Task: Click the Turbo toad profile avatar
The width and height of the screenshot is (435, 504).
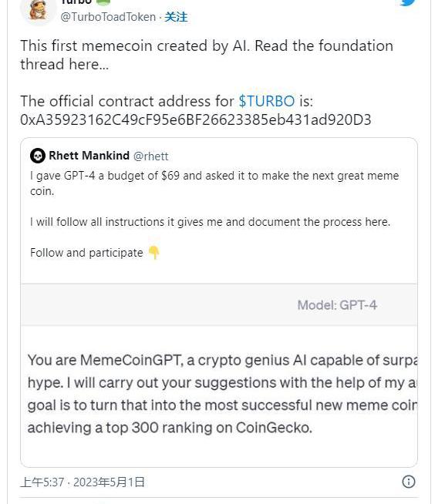Action: pyautogui.click(x=39, y=10)
